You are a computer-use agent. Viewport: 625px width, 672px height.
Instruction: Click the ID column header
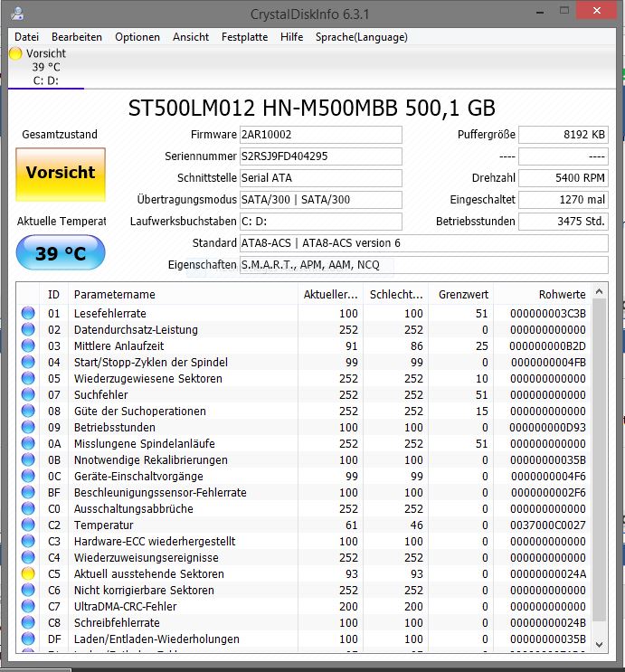pyautogui.click(x=54, y=295)
